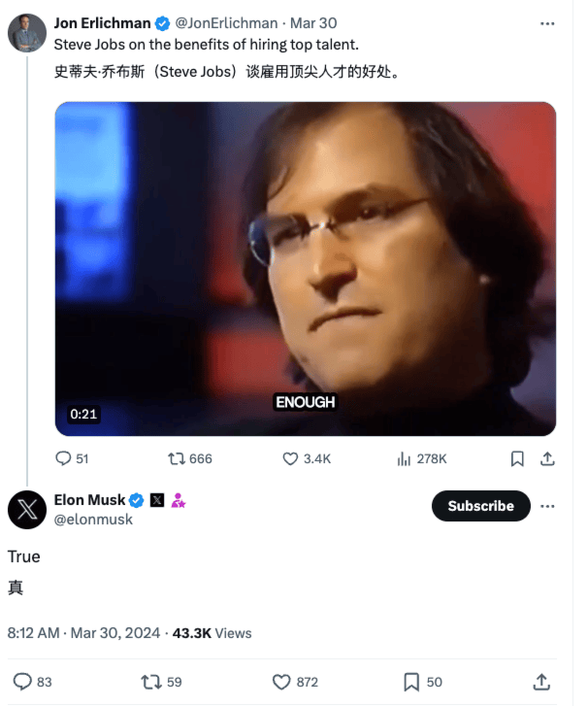Share Jon Erlichman's tweet
The width and height of the screenshot is (588, 706).
pyautogui.click(x=546, y=458)
